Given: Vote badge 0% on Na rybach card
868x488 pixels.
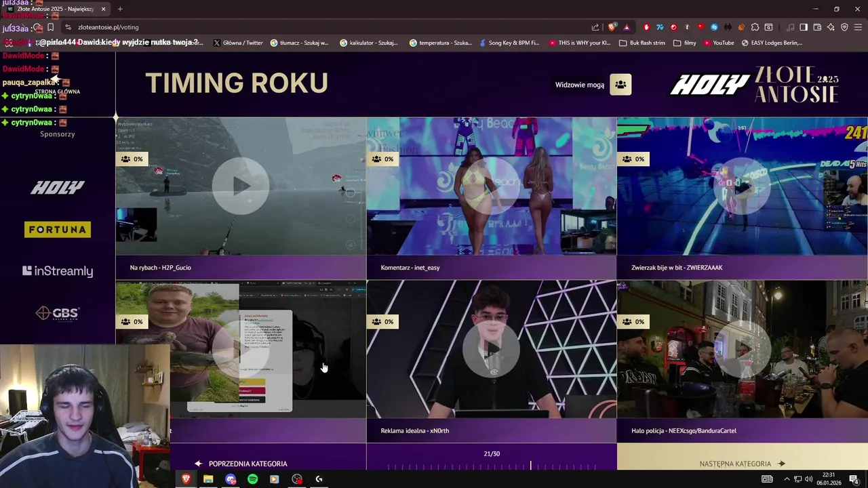Looking at the screenshot, I should click(132, 159).
